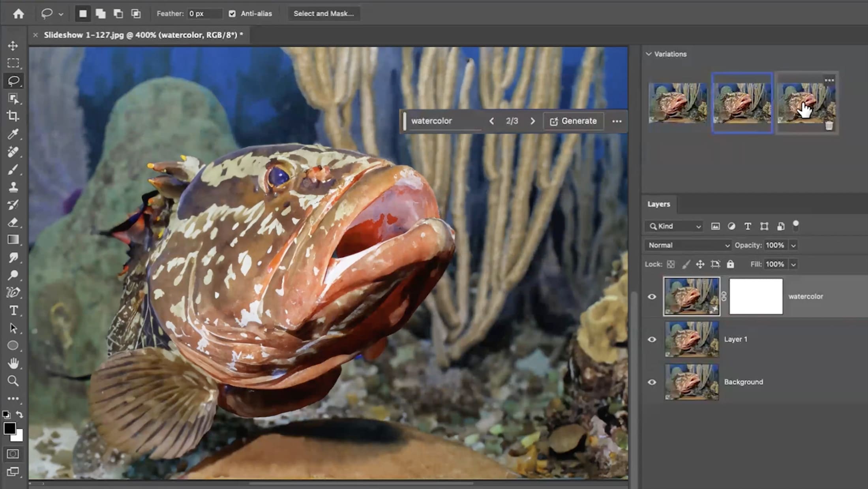Select the Gradient tool

(x=13, y=240)
